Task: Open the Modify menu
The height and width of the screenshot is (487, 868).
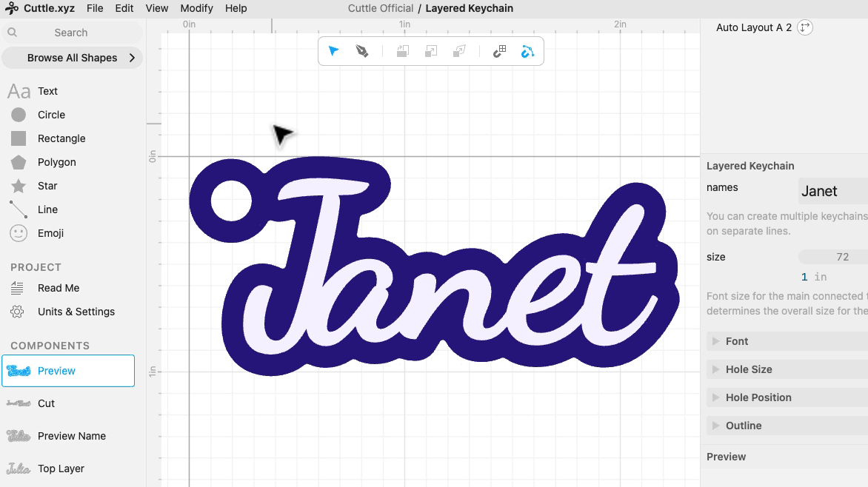Action: point(196,8)
